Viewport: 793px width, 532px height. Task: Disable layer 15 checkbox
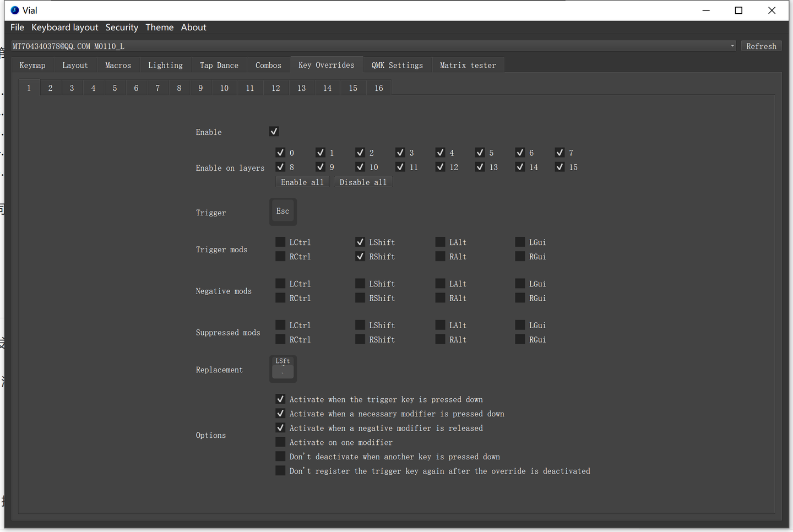[560, 167]
